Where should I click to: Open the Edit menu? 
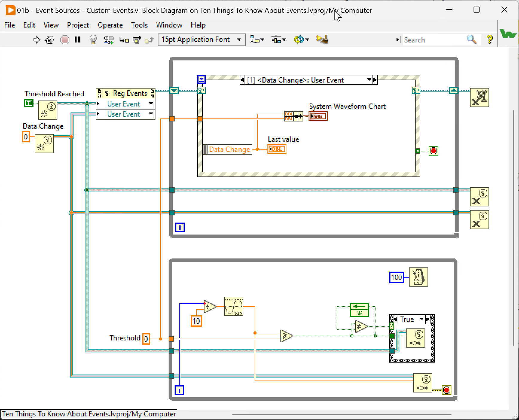[x=29, y=25]
